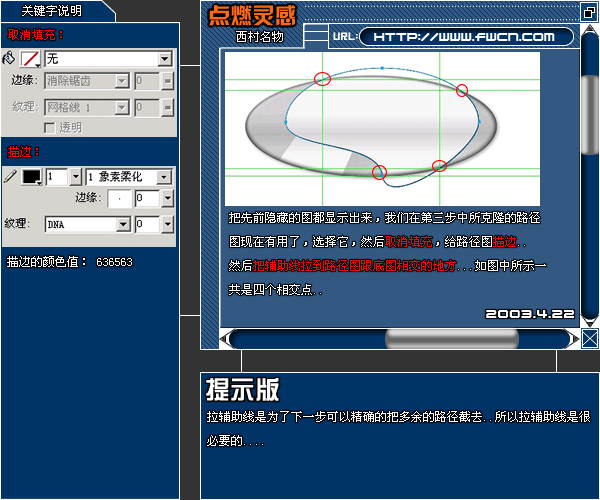The height and width of the screenshot is (500, 600).
Task: Toggle the 透明 checkbox
Action: (49, 127)
